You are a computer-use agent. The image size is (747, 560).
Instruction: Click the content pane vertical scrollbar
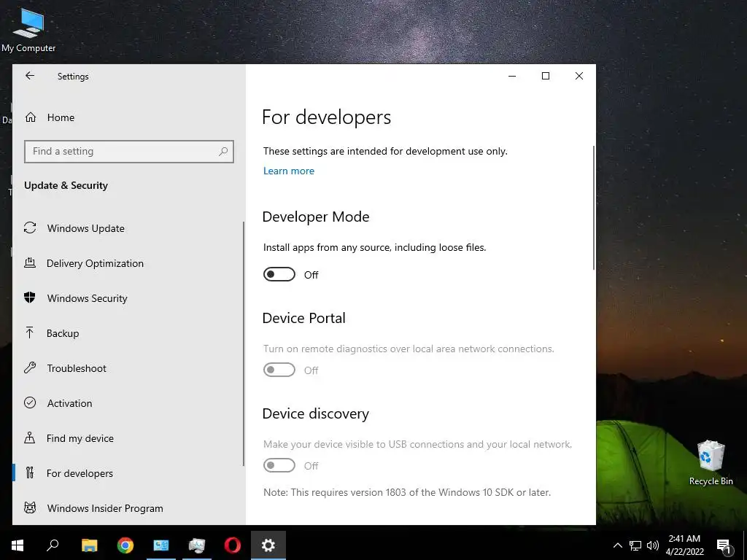[594, 208]
